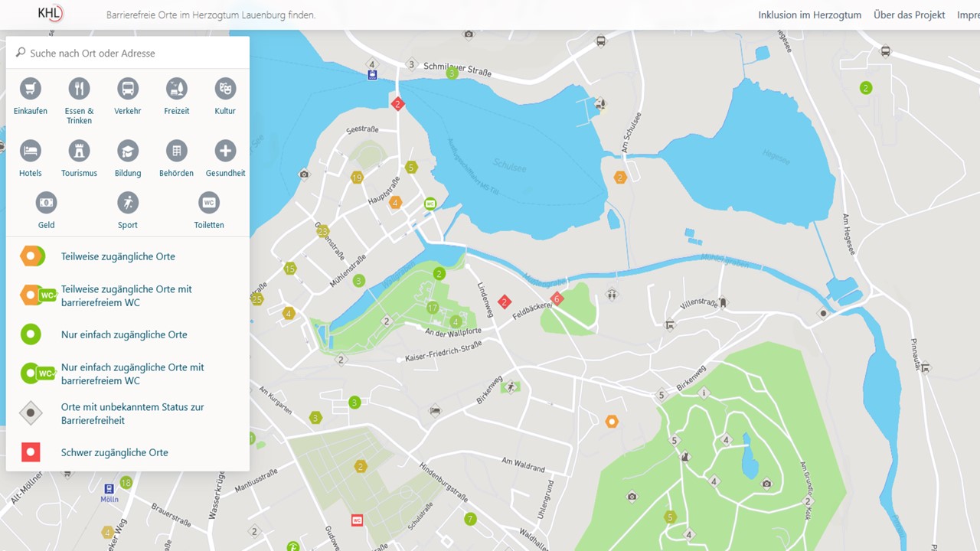Toggle Nur einfach zugängliche Orte filter
The image size is (980, 551).
click(124, 334)
